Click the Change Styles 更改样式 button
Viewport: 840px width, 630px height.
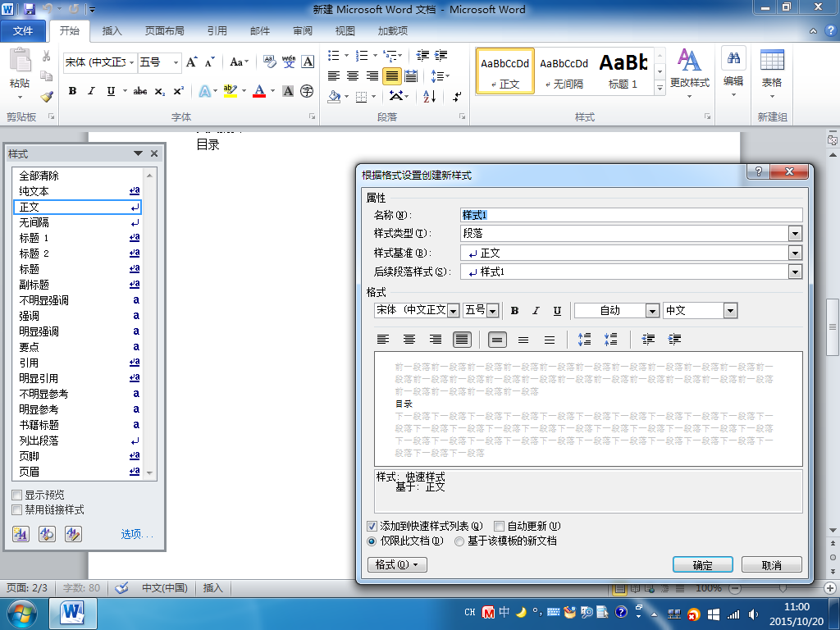[689, 73]
